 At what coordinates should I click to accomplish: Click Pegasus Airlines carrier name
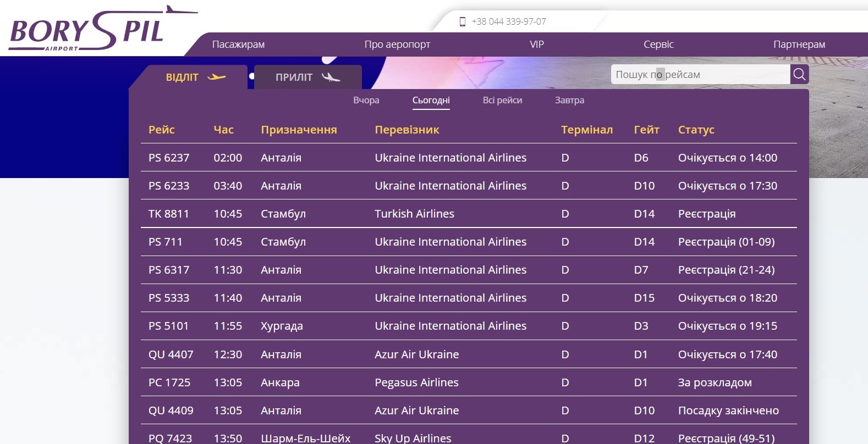tap(416, 382)
